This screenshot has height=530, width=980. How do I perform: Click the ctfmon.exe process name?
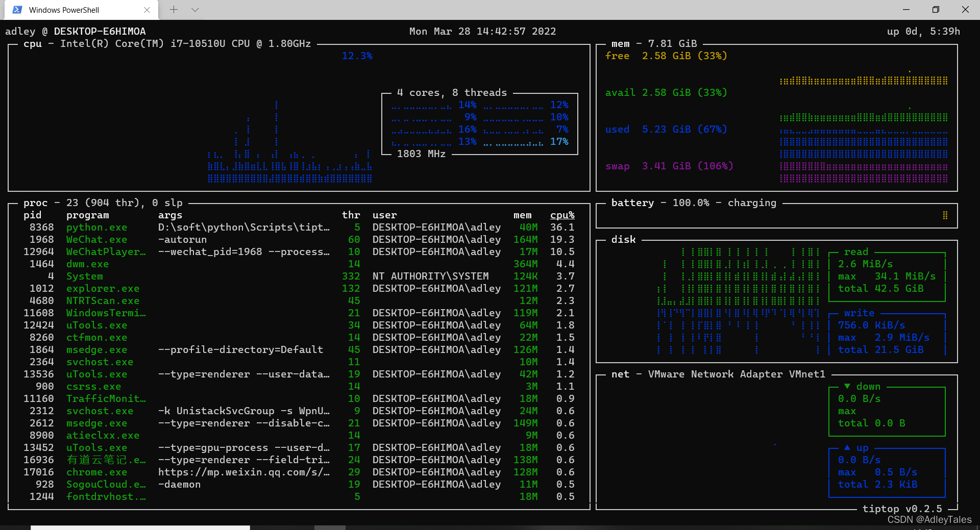(x=97, y=338)
